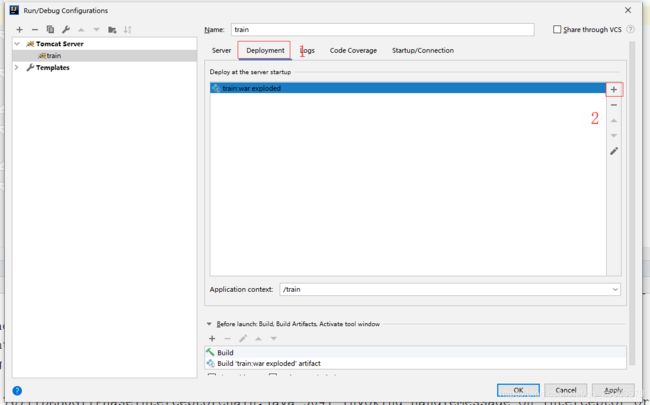Click the Apply button
The image size is (650, 405).
tap(613, 390)
